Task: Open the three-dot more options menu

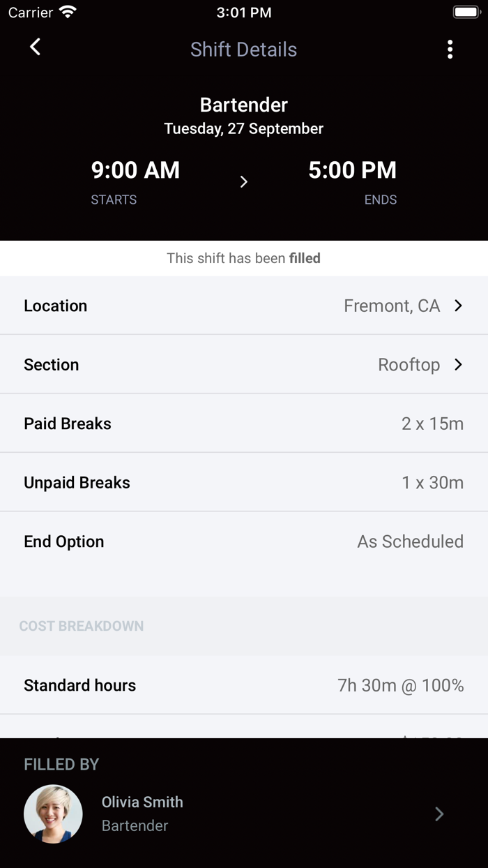Action: pyautogui.click(x=450, y=50)
